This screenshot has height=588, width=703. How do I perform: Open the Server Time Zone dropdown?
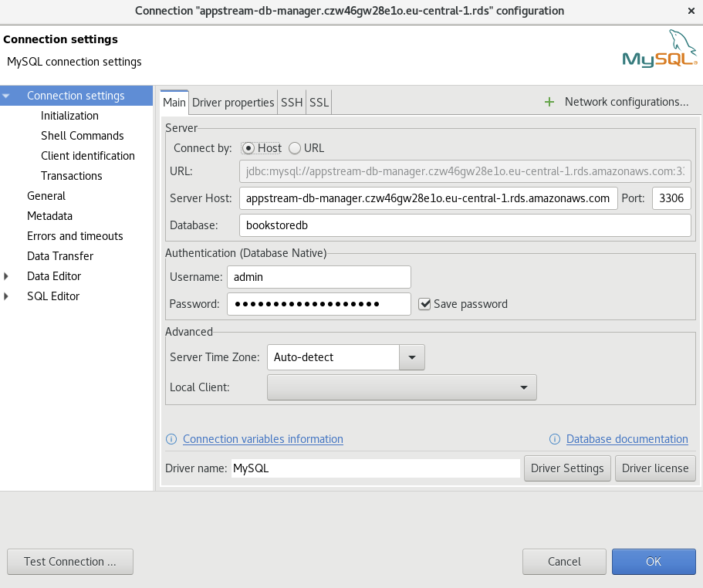(412, 357)
